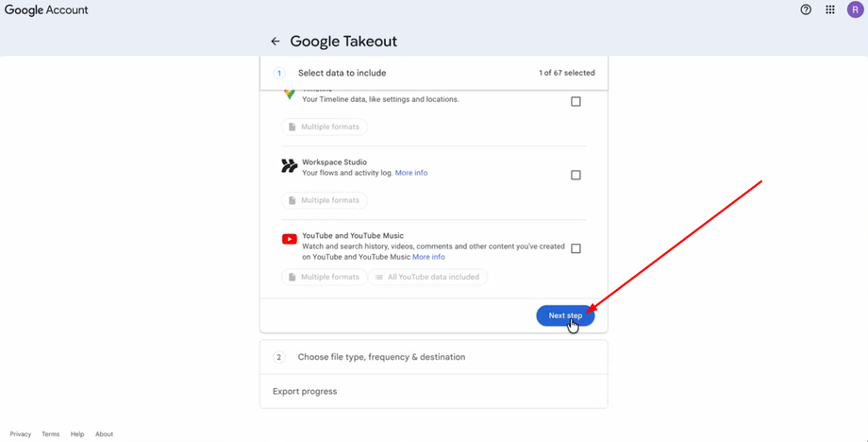The width and height of the screenshot is (868, 442).
Task: Open the account avatar R
Action: (856, 9)
